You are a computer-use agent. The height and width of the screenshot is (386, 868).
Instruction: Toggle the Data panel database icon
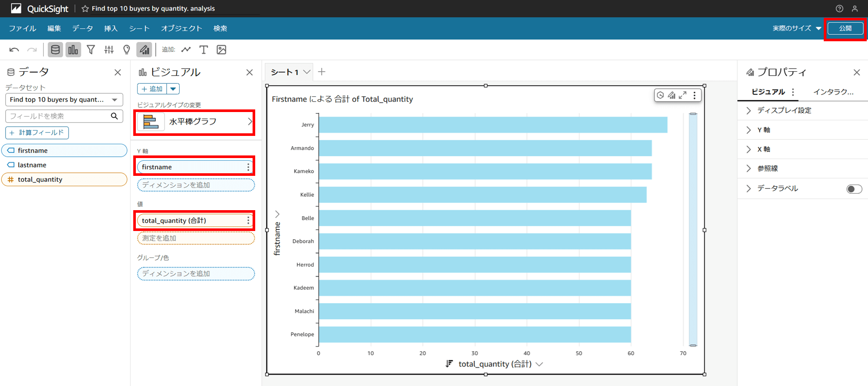pos(55,49)
